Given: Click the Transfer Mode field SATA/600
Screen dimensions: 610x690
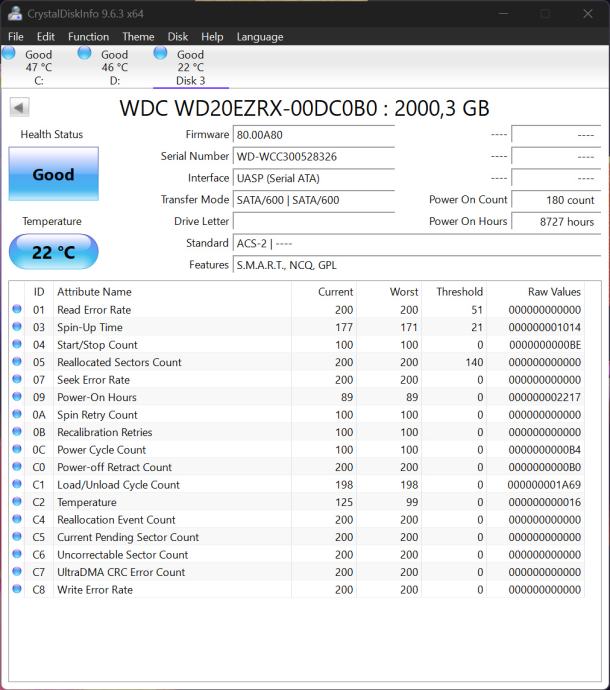Looking at the screenshot, I should (313, 200).
